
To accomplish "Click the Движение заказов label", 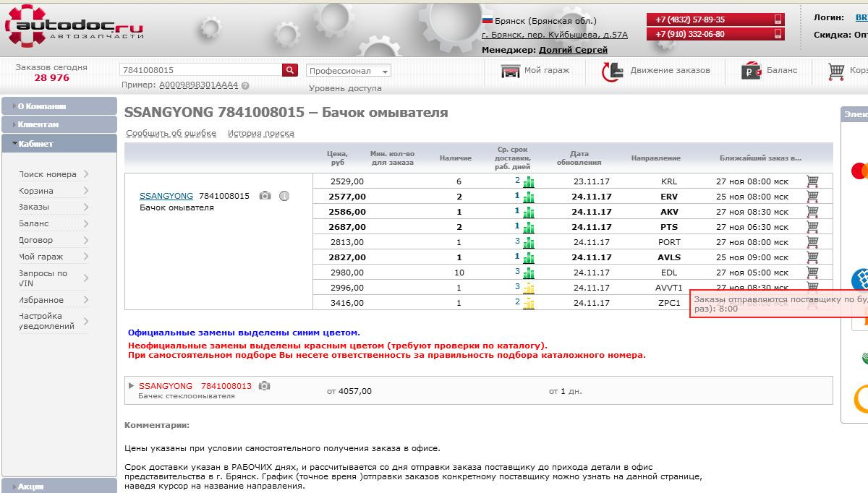I will 670,70.
